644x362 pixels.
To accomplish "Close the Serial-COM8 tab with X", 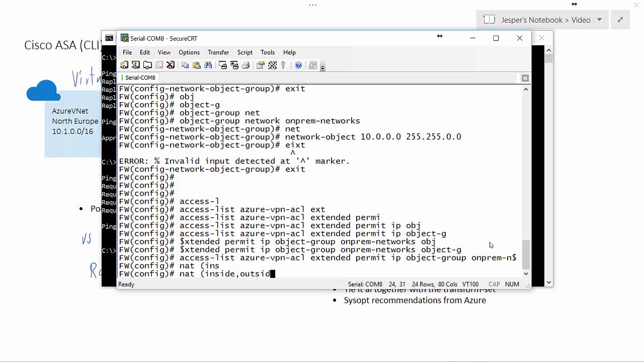I will click(525, 78).
